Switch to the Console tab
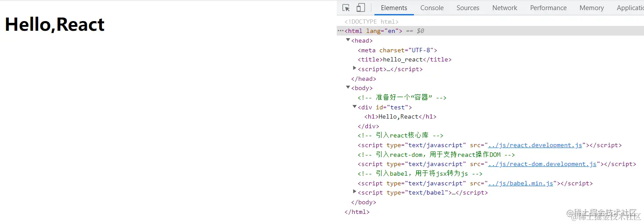Image resolution: width=644 pixels, height=224 pixels. coord(432,8)
